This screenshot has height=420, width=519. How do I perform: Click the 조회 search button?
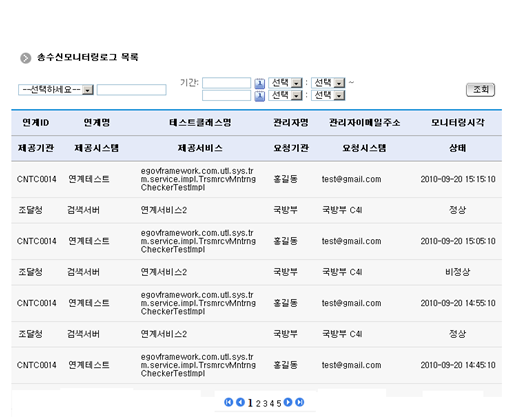(x=480, y=90)
